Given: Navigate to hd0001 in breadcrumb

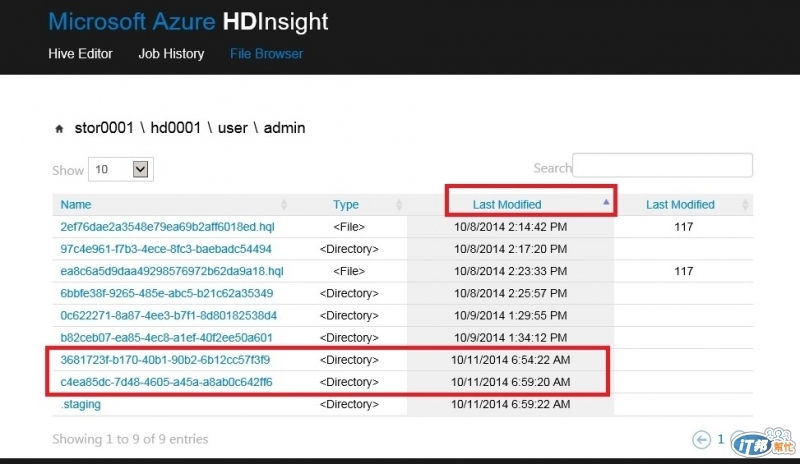Looking at the screenshot, I should 176,128.
